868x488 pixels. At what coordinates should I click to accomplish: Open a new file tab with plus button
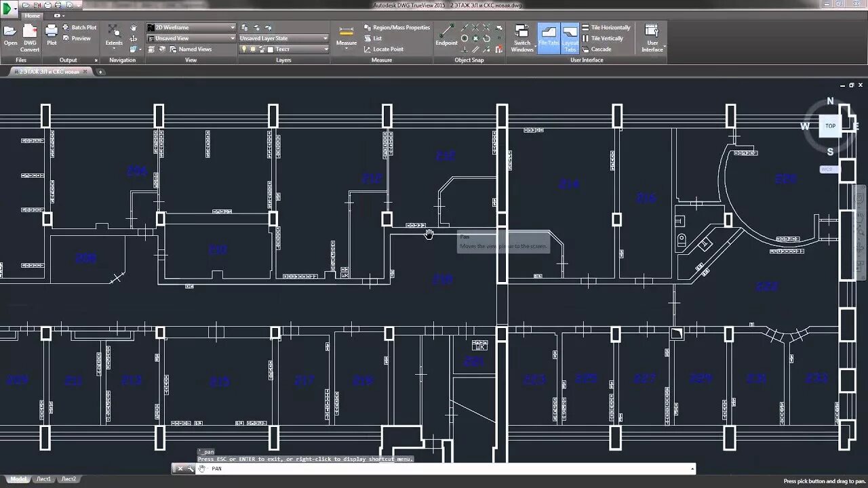[100, 71]
